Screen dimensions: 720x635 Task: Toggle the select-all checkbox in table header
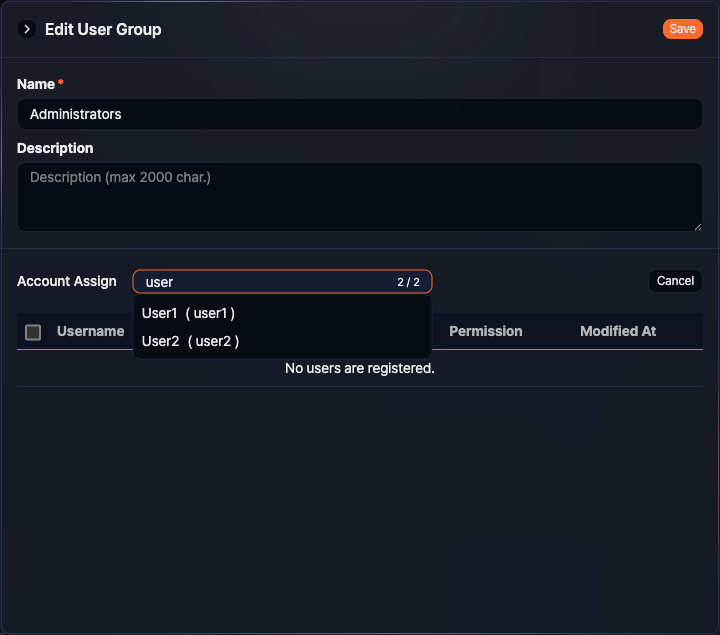[33, 332]
